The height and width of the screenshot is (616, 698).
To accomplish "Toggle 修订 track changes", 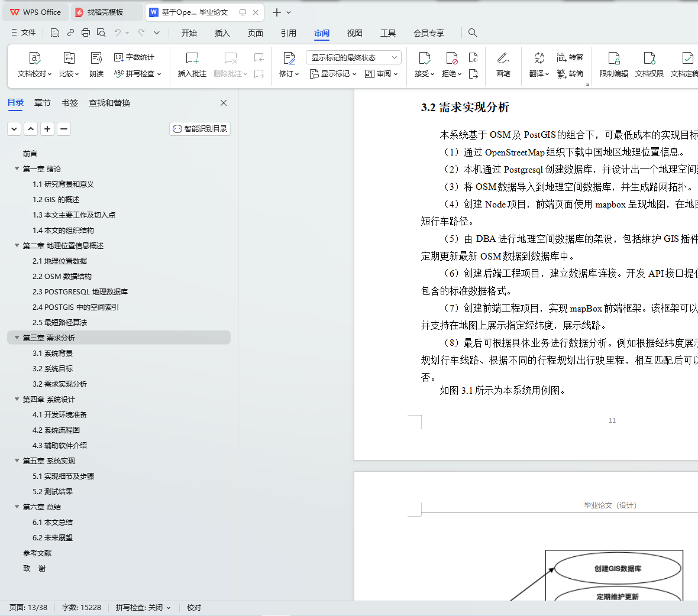I will point(289,65).
